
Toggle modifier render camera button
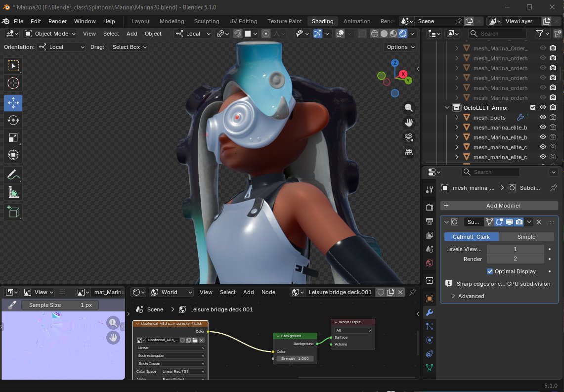[519, 222]
